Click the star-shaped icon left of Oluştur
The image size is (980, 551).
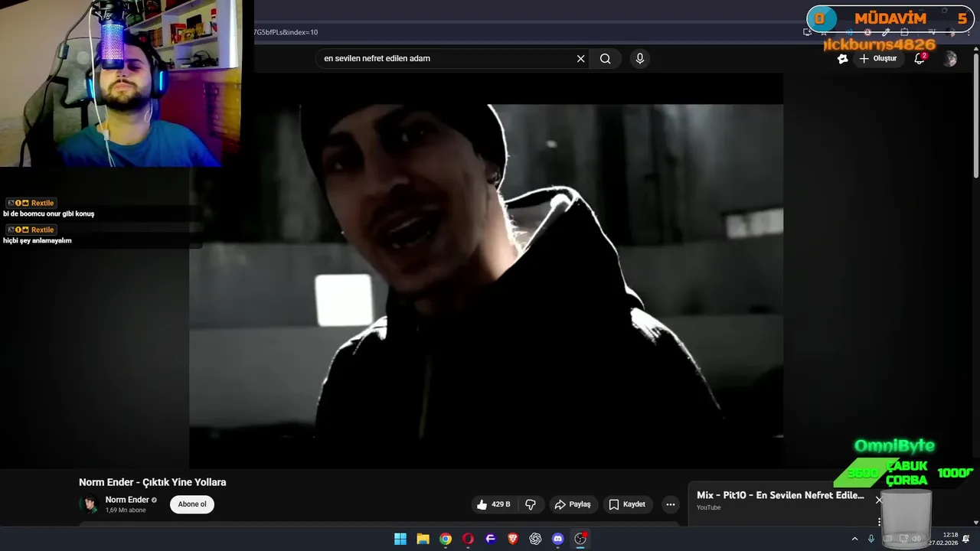(842, 59)
